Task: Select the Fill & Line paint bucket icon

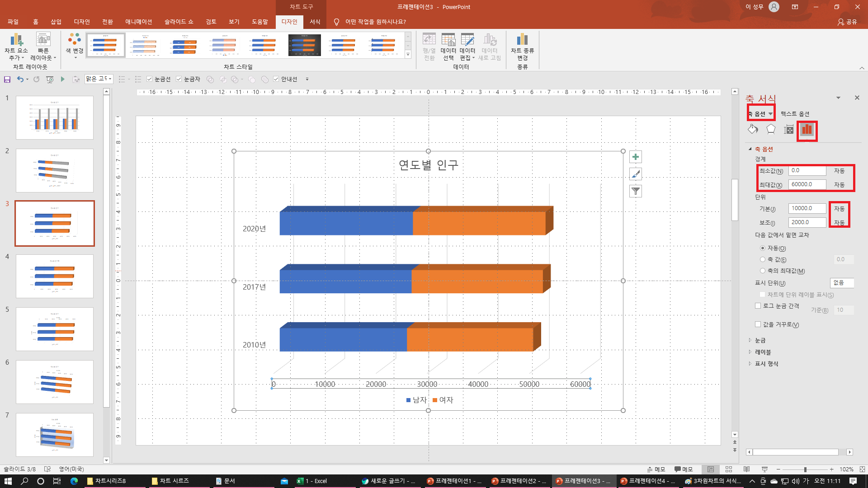Action: click(753, 129)
